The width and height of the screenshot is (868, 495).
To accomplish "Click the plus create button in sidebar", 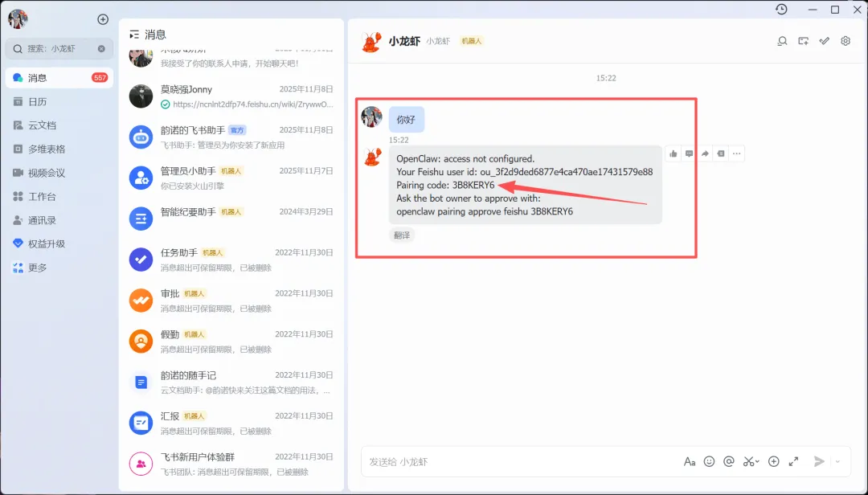I will tap(103, 19).
